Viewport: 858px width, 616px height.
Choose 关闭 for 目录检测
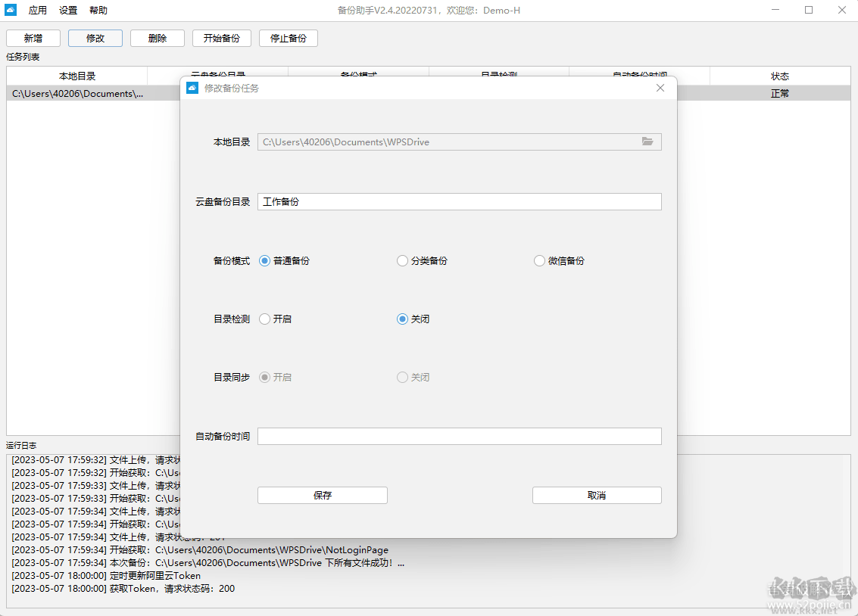(x=402, y=319)
